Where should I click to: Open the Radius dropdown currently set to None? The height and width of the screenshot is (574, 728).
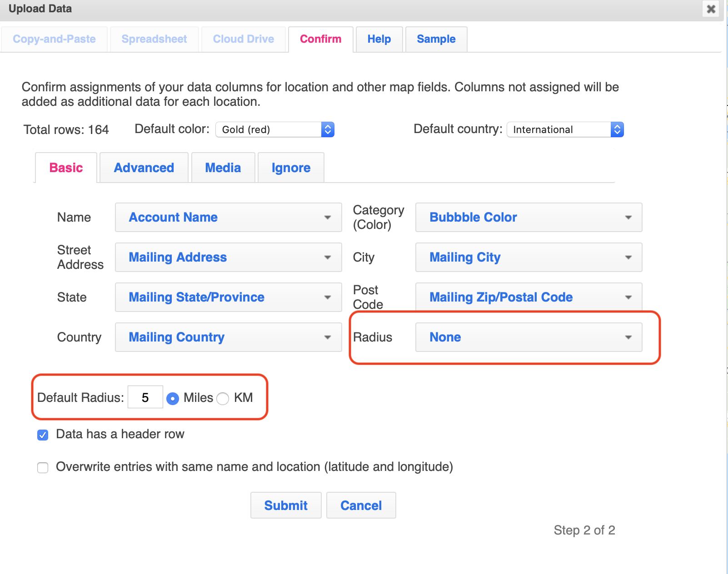point(528,337)
